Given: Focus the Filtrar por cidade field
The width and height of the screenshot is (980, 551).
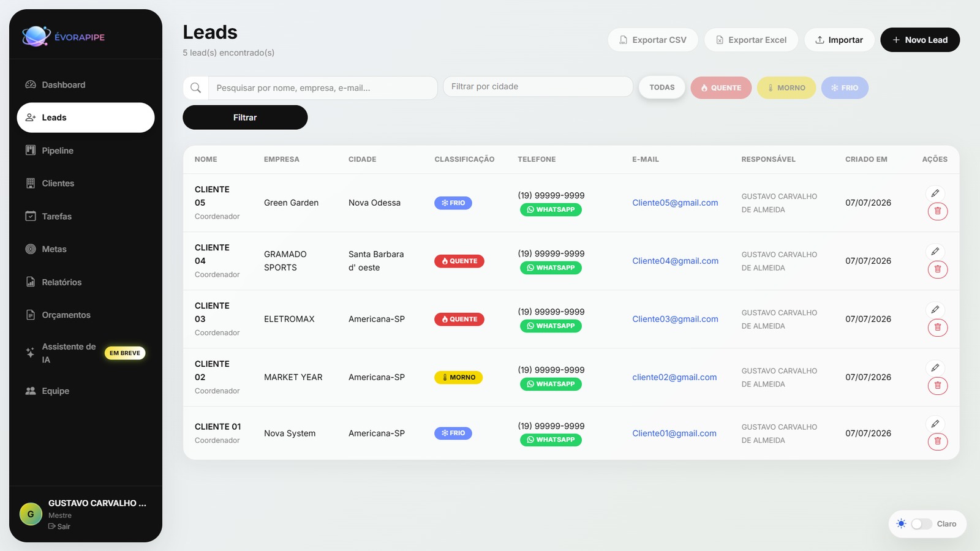Looking at the screenshot, I should tap(538, 86).
